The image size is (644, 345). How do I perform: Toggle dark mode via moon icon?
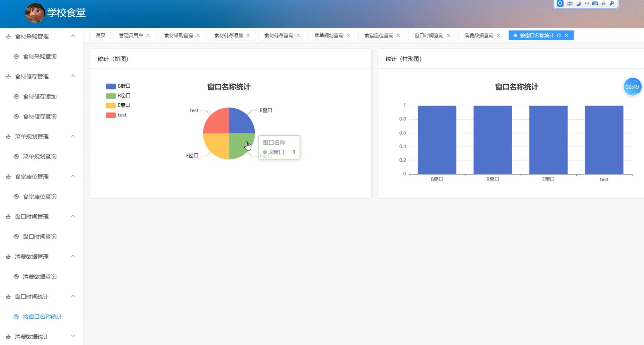tap(578, 4)
